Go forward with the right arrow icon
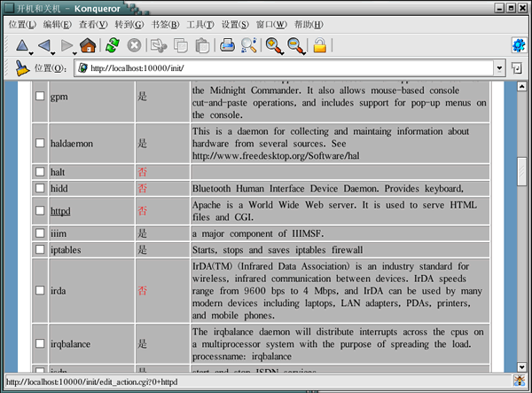Image resolution: width=532 pixels, height=393 pixels. tap(66, 45)
